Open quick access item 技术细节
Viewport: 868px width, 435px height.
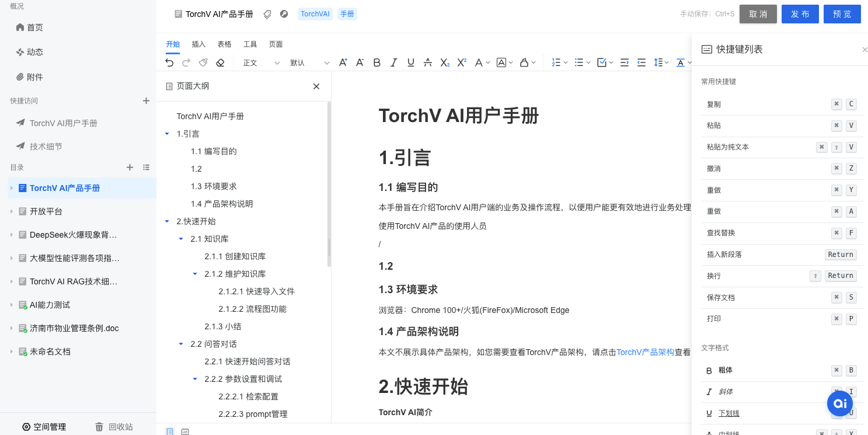46,147
